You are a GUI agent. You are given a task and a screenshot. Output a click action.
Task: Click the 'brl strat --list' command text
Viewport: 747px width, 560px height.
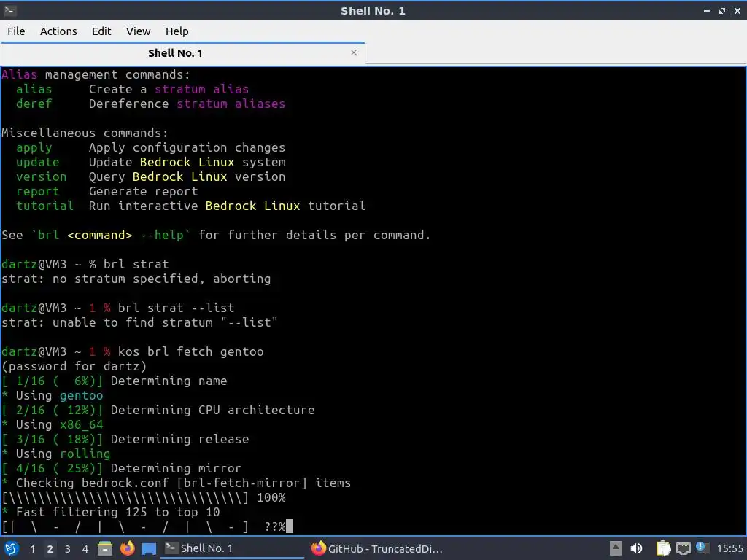click(x=177, y=308)
